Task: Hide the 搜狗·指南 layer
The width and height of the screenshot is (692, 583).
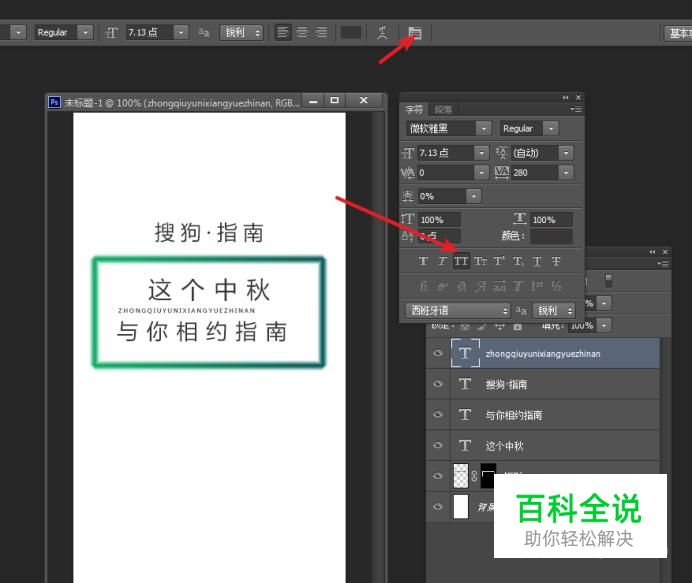Action: point(438,384)
